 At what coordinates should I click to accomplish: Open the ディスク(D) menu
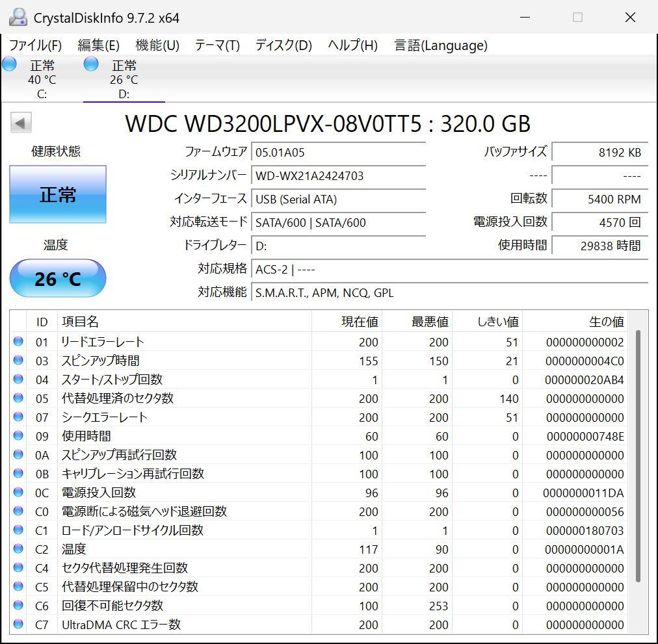coord(283,45)
